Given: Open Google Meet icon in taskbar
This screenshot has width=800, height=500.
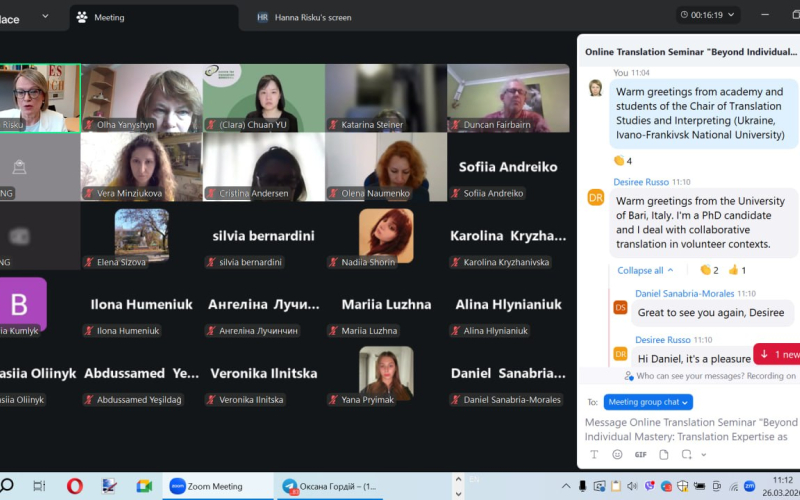Looking at the screenshot, I should click(144, 486).
